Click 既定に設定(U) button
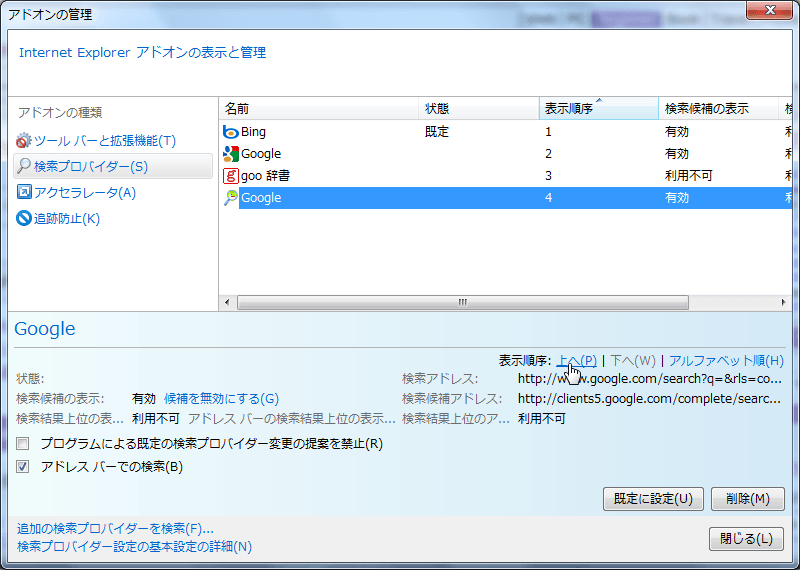Viewport: 800px width, 570px height. 653,499
